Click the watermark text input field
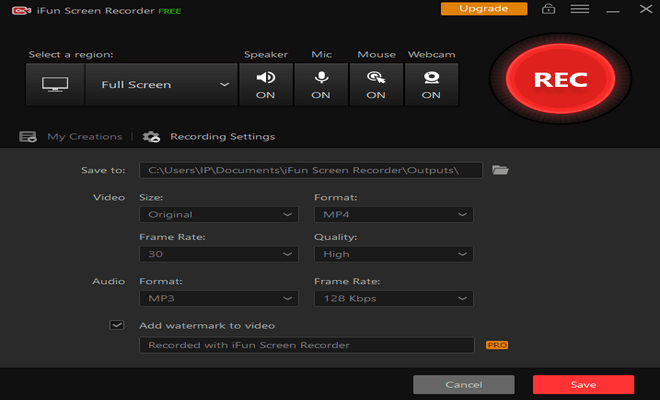 tap(307, 345)
